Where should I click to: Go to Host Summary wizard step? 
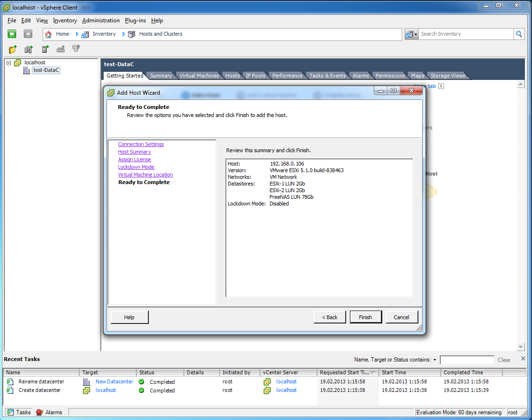click(135, 152)
